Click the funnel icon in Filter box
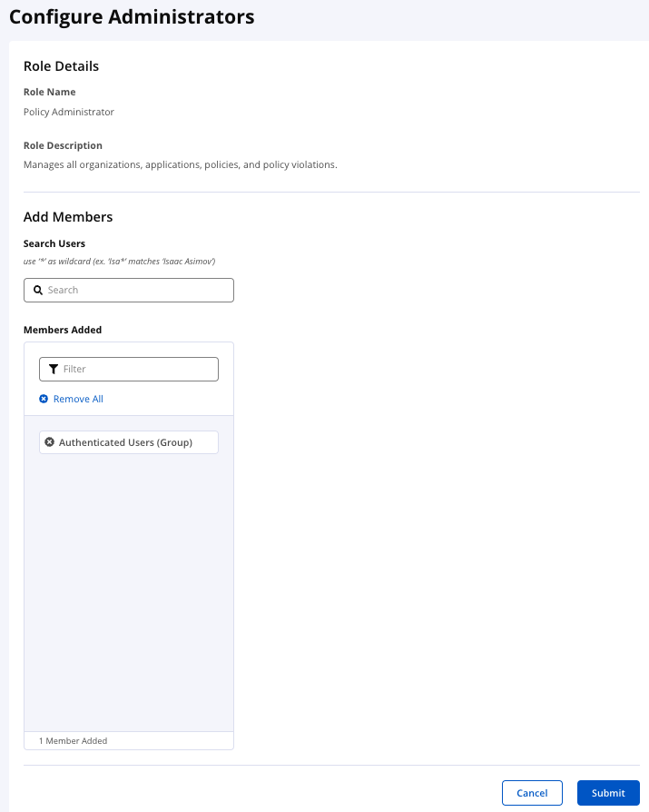Viewport: 649px width, 812px height. 54,370
